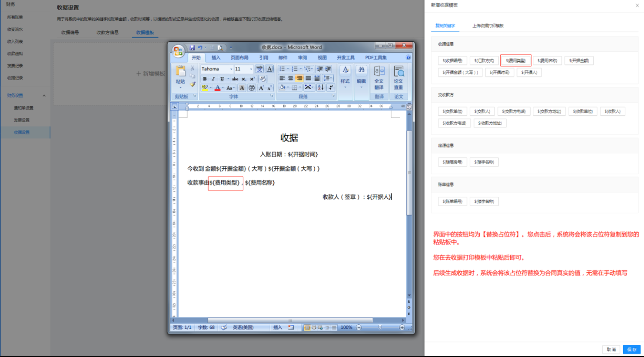Switch to the 上传收据打印模板 tab
The image size is (644, 357).
click(x=488, y=26)
